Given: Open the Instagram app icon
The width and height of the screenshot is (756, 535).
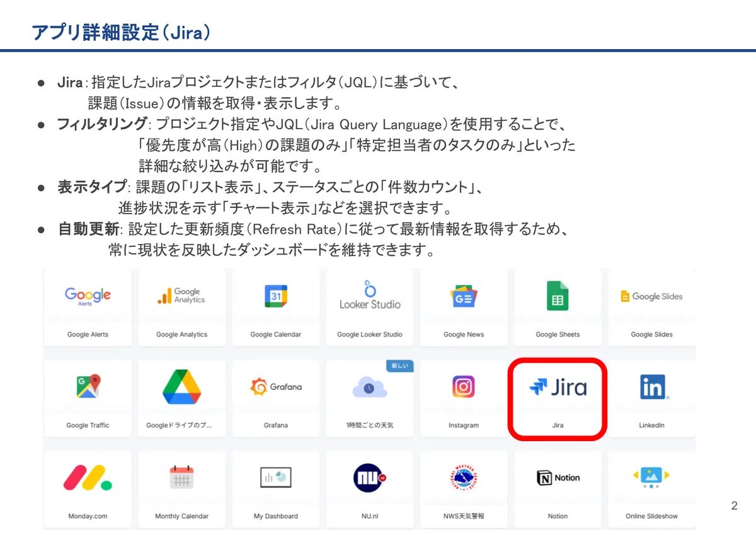Looking at the screenshot, I should [464, 386].
